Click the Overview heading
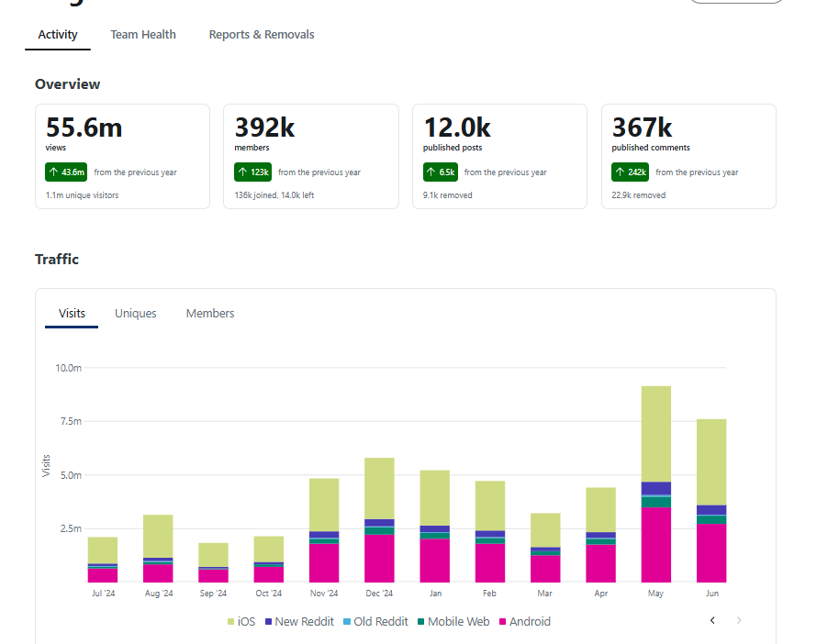 pos(67,84)
